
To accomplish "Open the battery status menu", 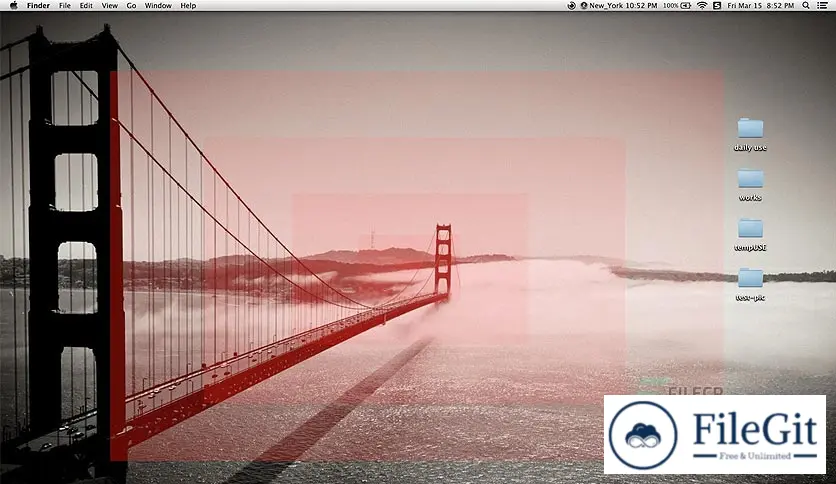I will point(677,5).
